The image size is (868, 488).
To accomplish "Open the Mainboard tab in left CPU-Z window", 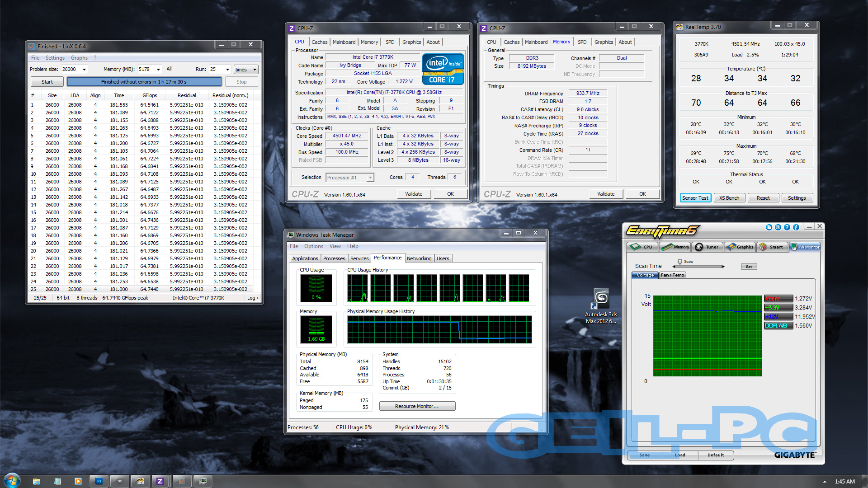I will [344, 42].
